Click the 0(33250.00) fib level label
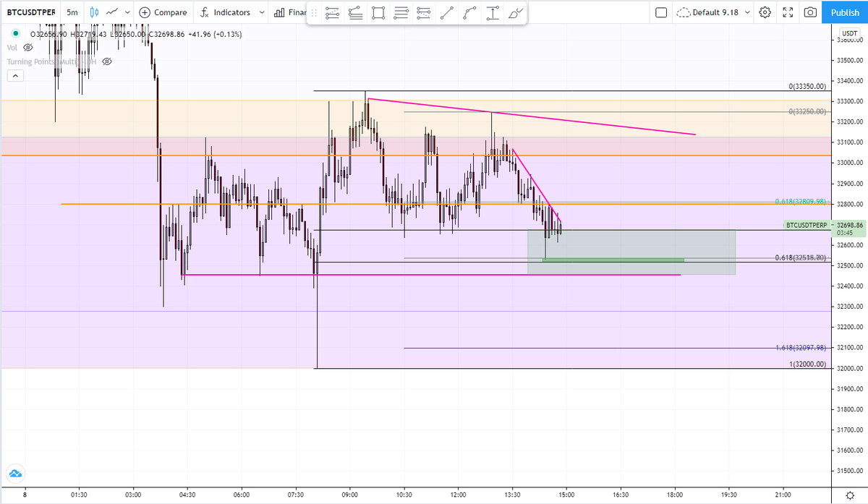Viewport: 868px width, 504px height. tap(807, 112)
